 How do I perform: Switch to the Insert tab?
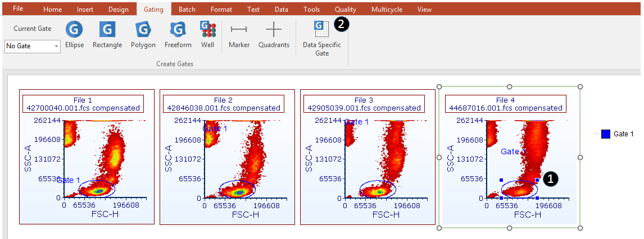pos(85,10)
